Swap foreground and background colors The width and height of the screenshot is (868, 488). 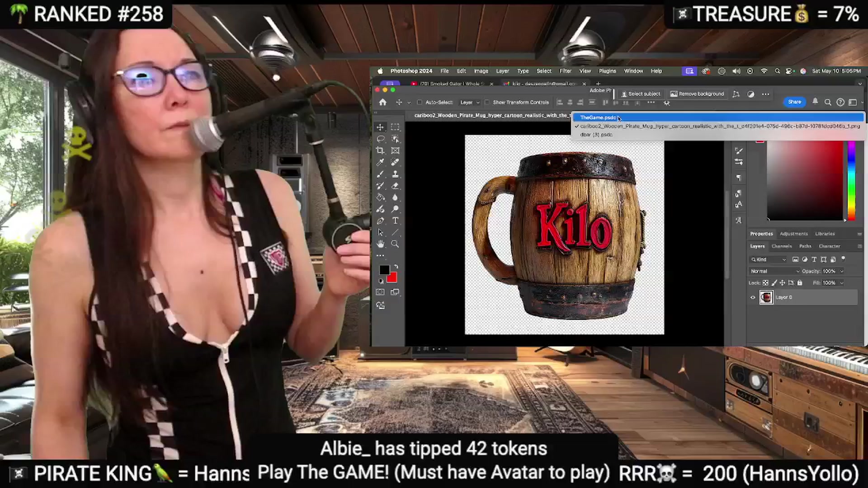(396, 267)
